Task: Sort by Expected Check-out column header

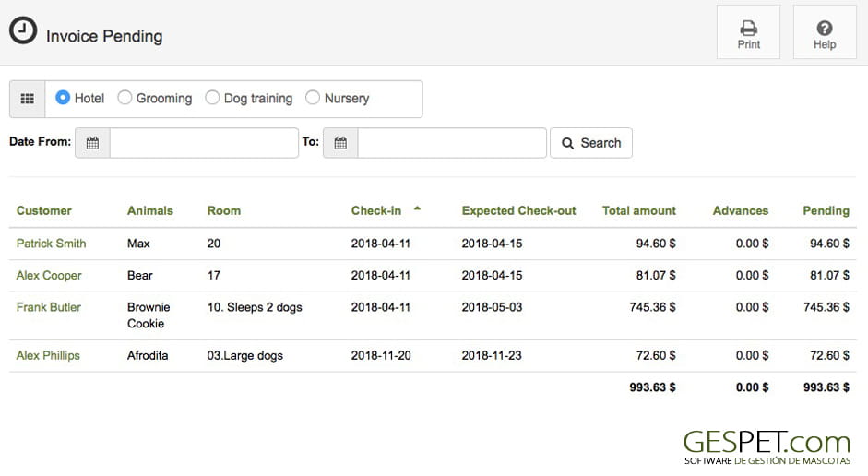Action: pyautogui.click(x=518, y=211)
